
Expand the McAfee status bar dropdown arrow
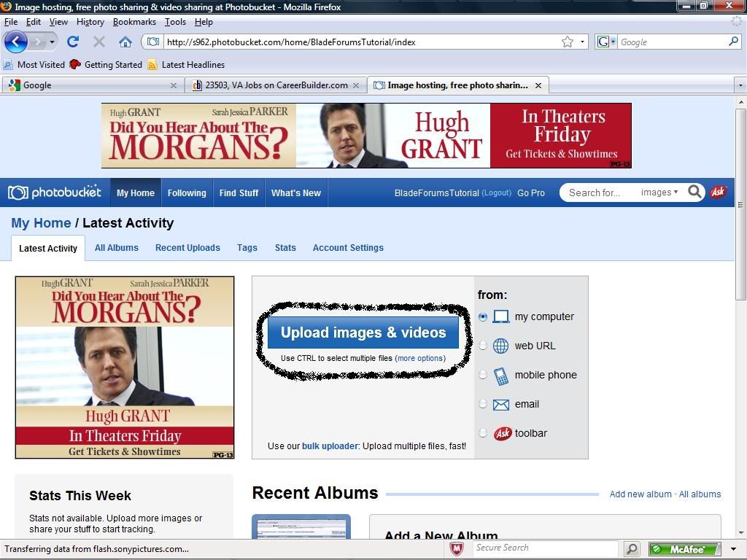pyautogui.click(x=734, y=549)
